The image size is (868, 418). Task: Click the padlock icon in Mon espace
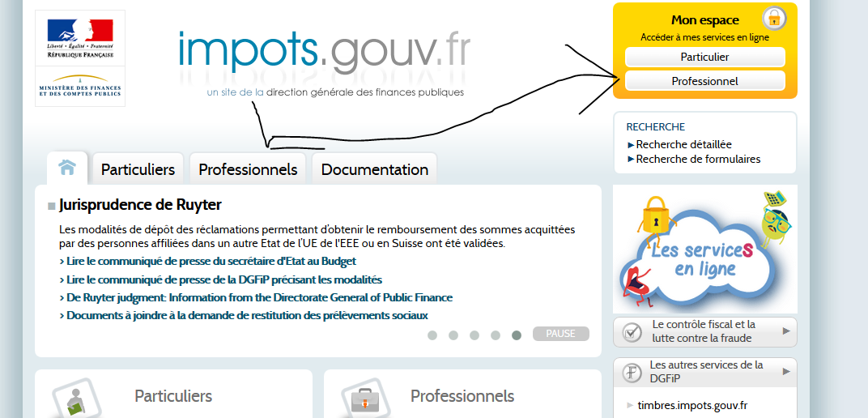[774, 18]
